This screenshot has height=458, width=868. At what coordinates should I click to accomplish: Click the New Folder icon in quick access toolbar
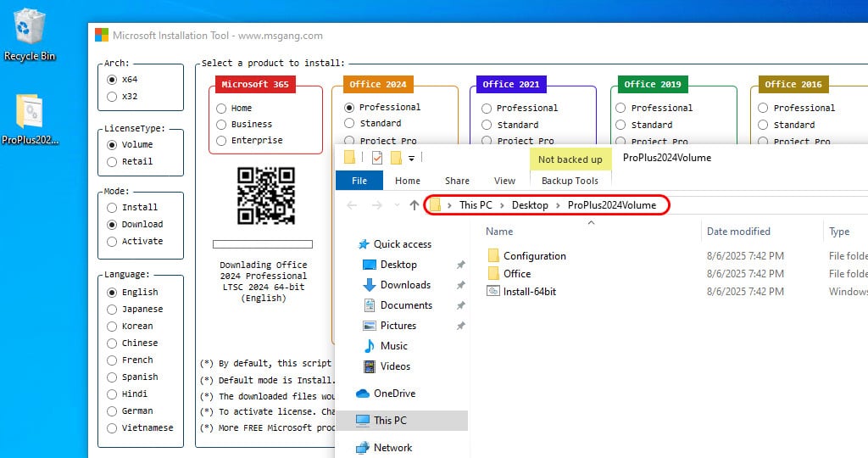point(397,158)
